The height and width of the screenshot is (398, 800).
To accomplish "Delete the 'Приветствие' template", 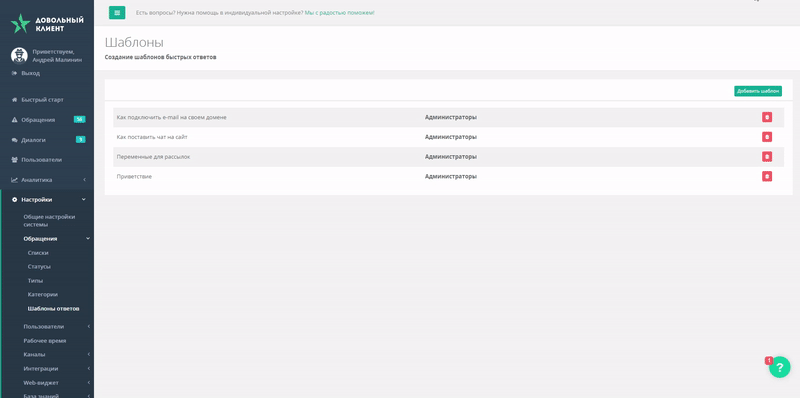I will (x=766, y=176).
